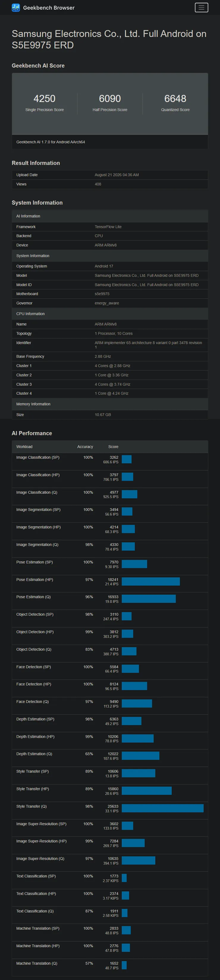Click the Memory Information section header
This screenshot has height=980, width=220.
coord(110,404)
